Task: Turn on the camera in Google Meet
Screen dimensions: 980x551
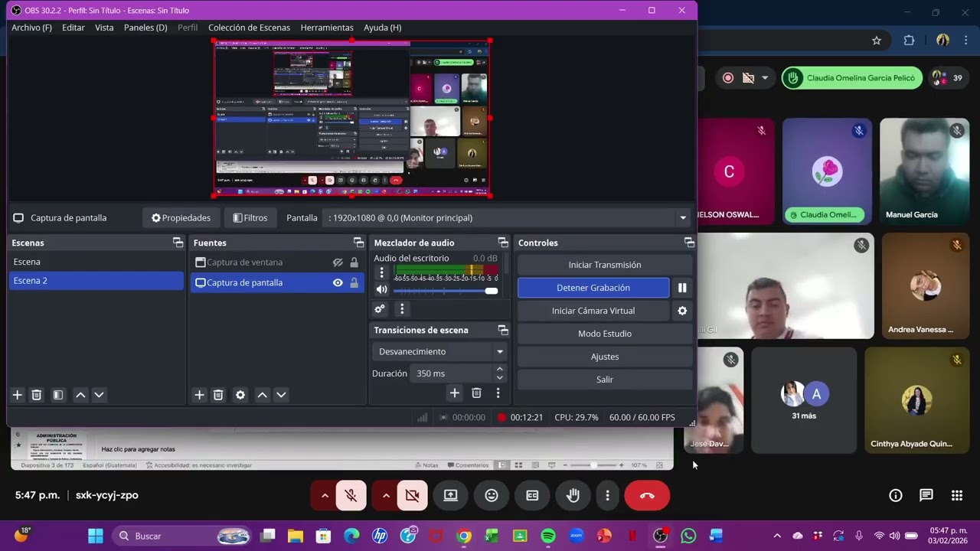Action: pyautogui.click(x=412, y=495)
